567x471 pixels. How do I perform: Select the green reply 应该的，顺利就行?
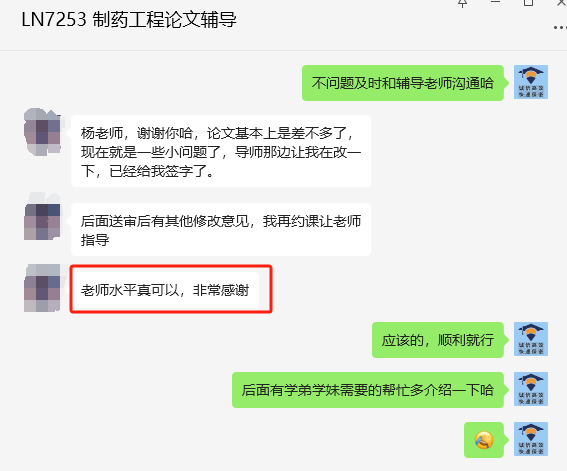438,340
